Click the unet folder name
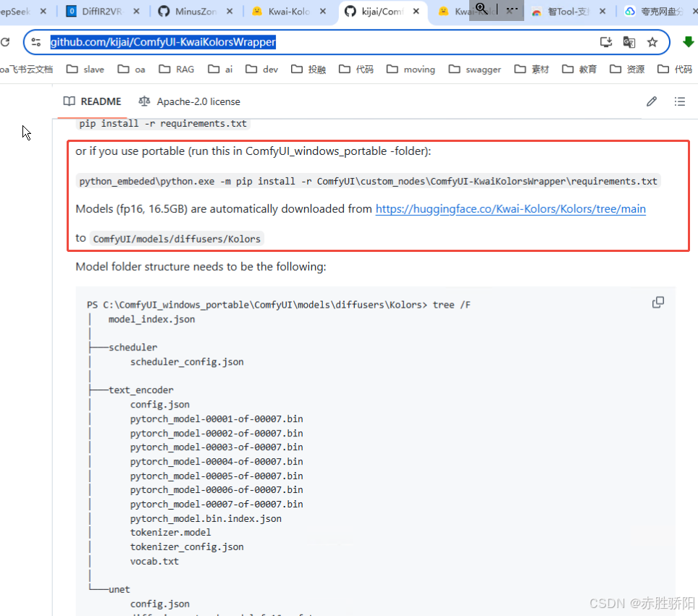Image resolution: width=698 pixels, height=616 pixels. point(119,589)
